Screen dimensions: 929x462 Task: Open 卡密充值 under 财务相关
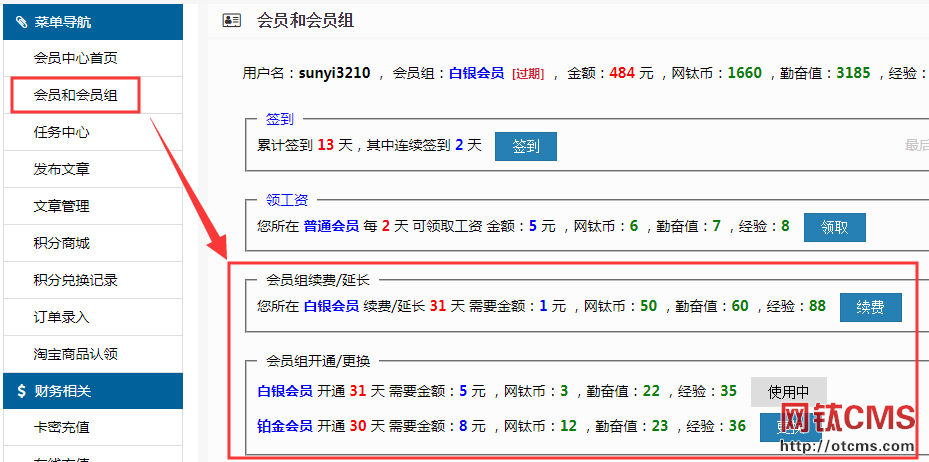point(62,427)
